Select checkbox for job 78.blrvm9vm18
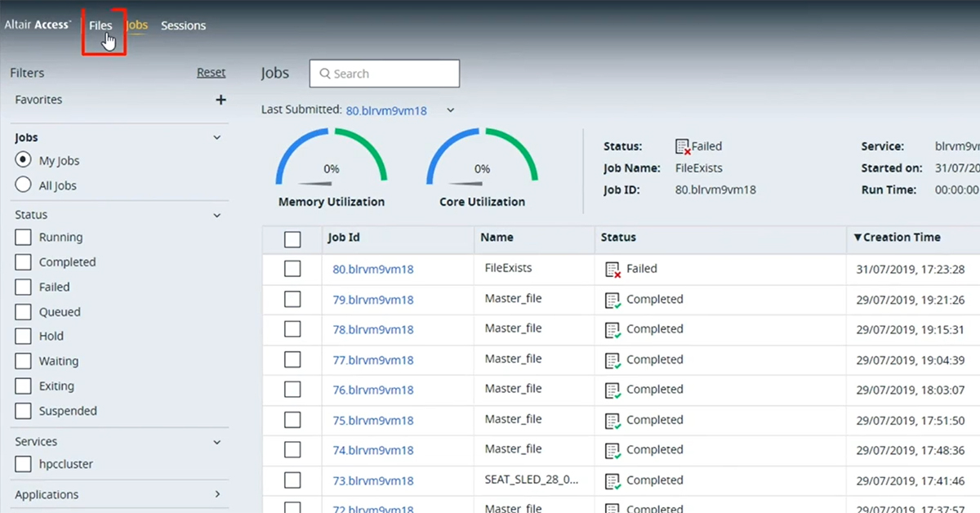Image resolution: width=980 pixels, height=513 pixels. (292, 329)
